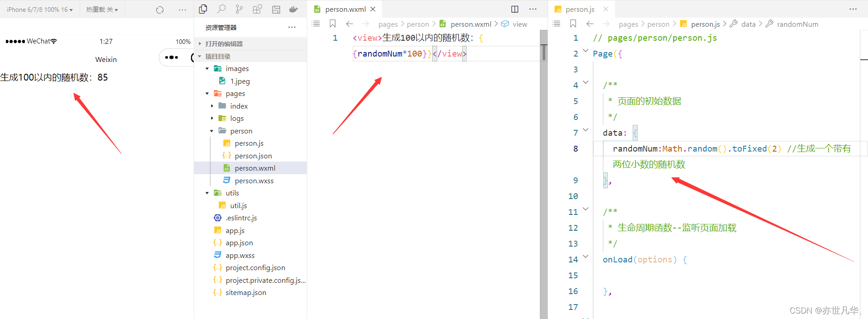Select the Explorer files icon

203,9
